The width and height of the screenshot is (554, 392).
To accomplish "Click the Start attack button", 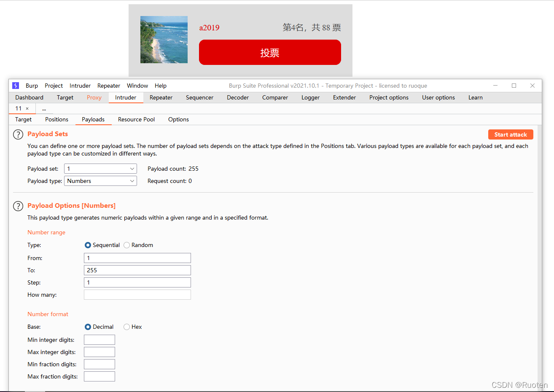I will click(x=511, y=134).
